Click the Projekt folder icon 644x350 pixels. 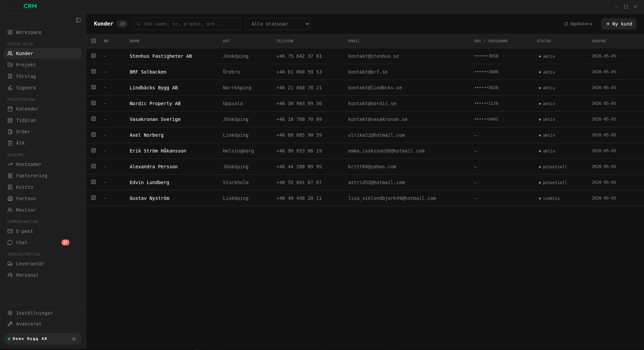click(10, 65)
